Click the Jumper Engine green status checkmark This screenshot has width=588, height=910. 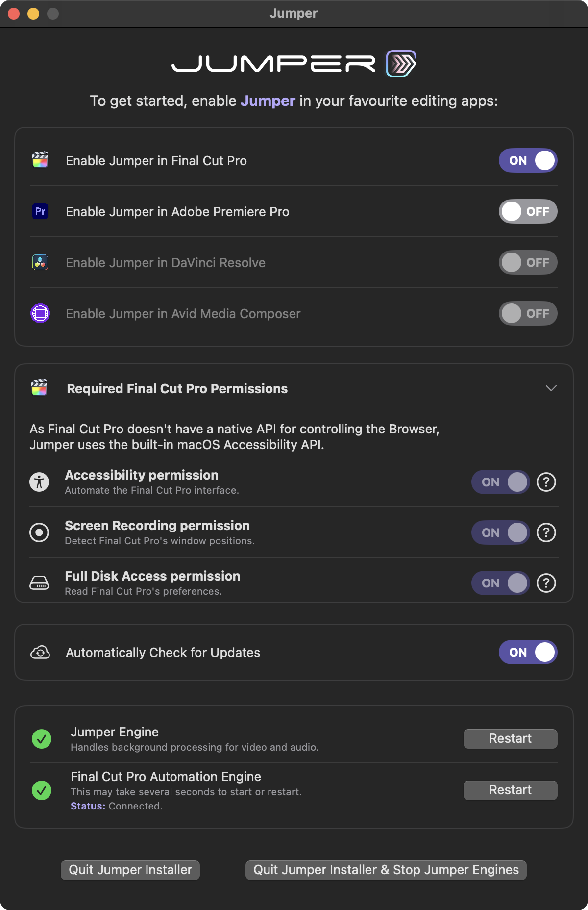pos(42,739)
